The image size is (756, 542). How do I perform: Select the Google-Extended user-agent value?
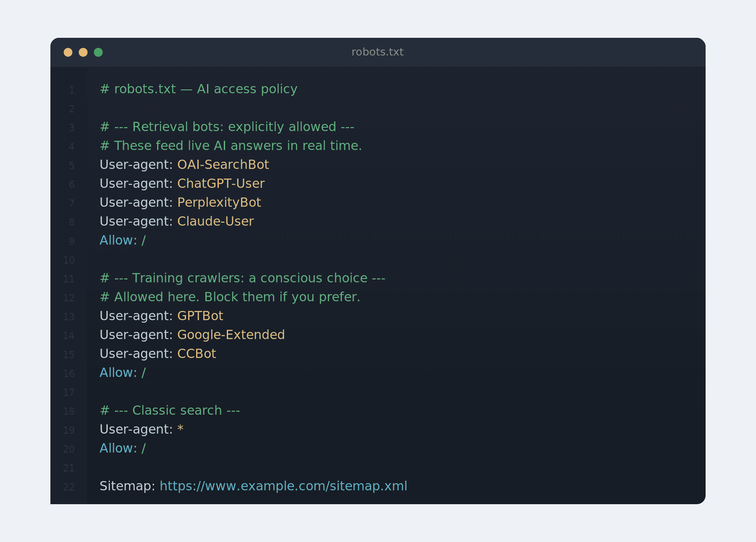231,335
